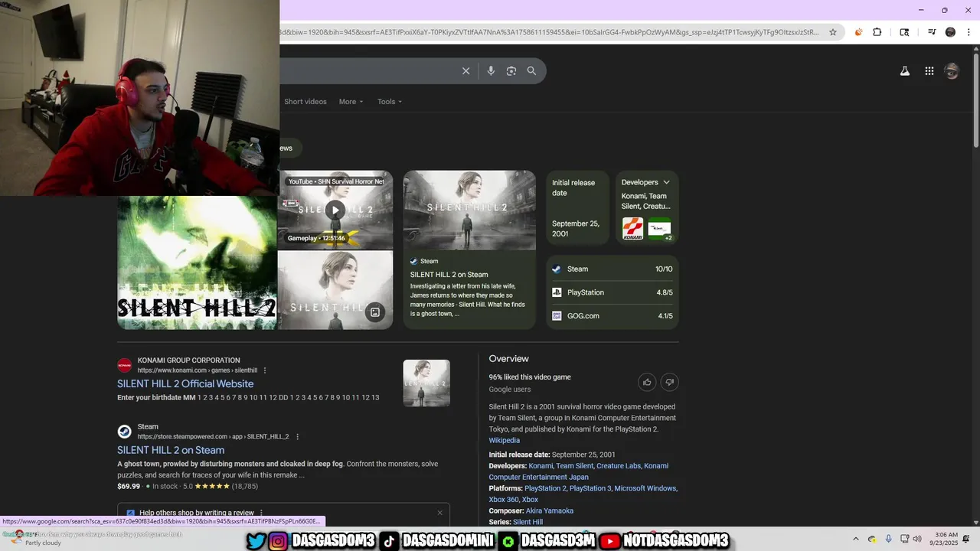Search by image with Google Lens icon
Viewport: 980px width, 551px height.
click(x=511, y=71)
